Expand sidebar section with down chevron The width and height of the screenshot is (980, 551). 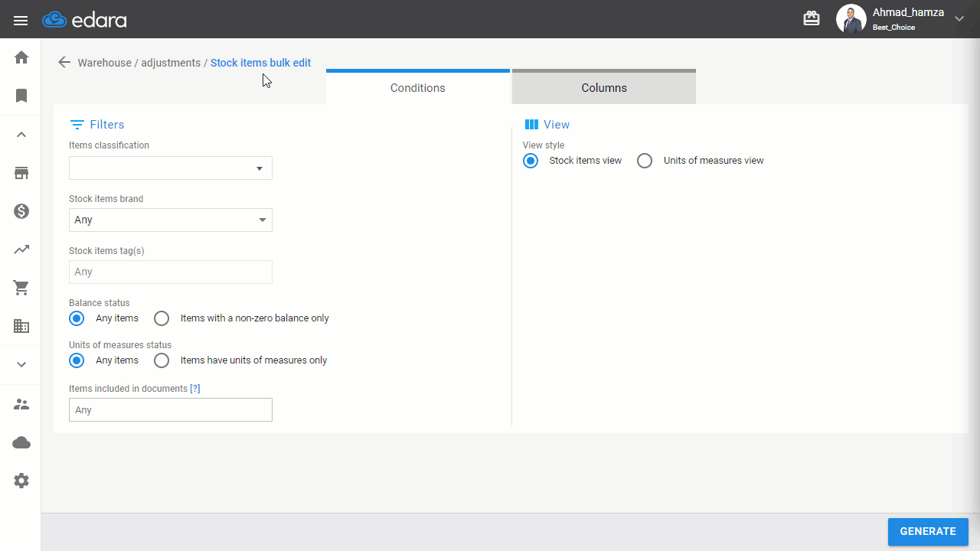[21, 364]
